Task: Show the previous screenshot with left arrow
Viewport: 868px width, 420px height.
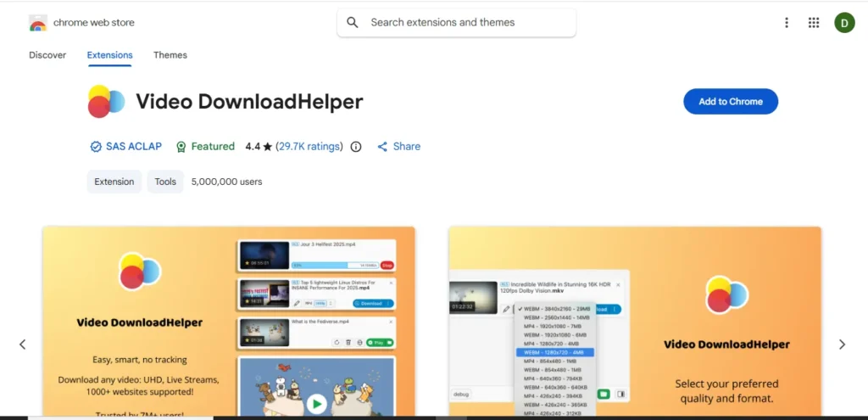Action: (x=23, y=344)
